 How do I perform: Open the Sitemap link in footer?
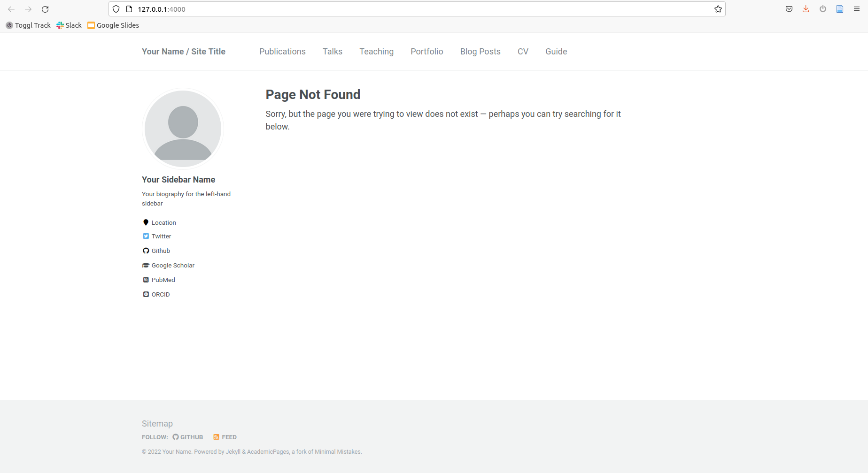coord(157,424)
